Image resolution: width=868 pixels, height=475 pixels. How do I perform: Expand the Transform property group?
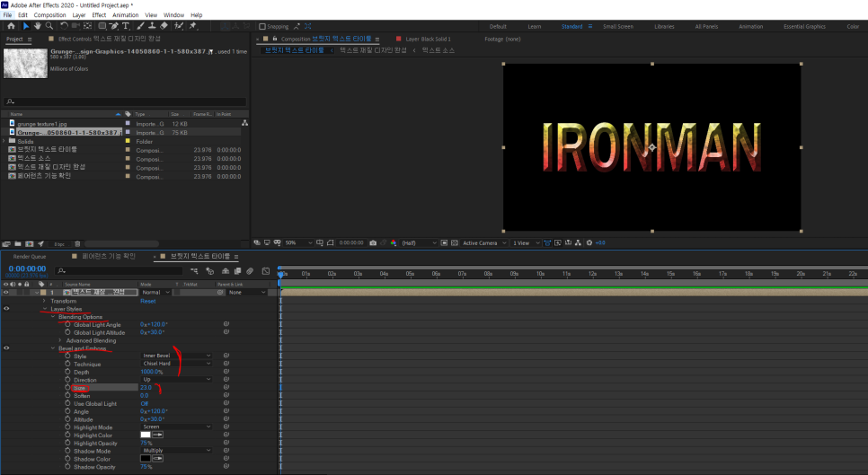(44, 301)
